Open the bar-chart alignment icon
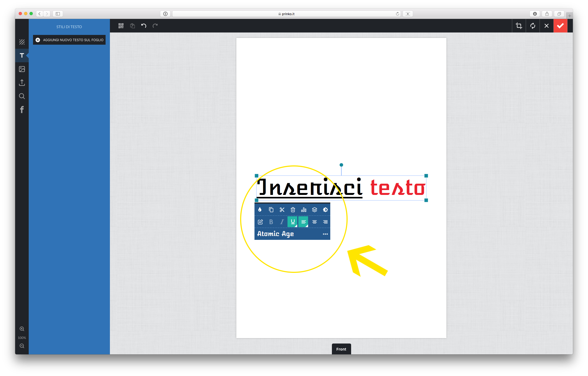This screenshot has height=376, width=588. [x=304, y=210]
